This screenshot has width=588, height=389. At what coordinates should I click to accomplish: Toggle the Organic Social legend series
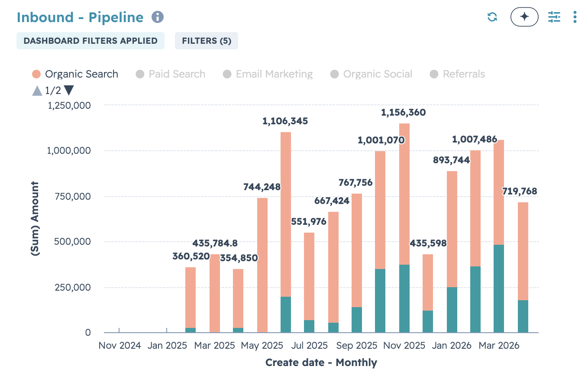[372, 74]
